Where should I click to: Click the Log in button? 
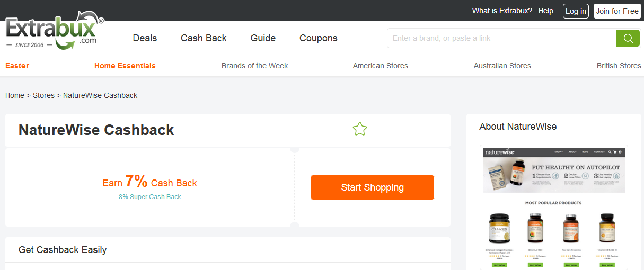576,11
